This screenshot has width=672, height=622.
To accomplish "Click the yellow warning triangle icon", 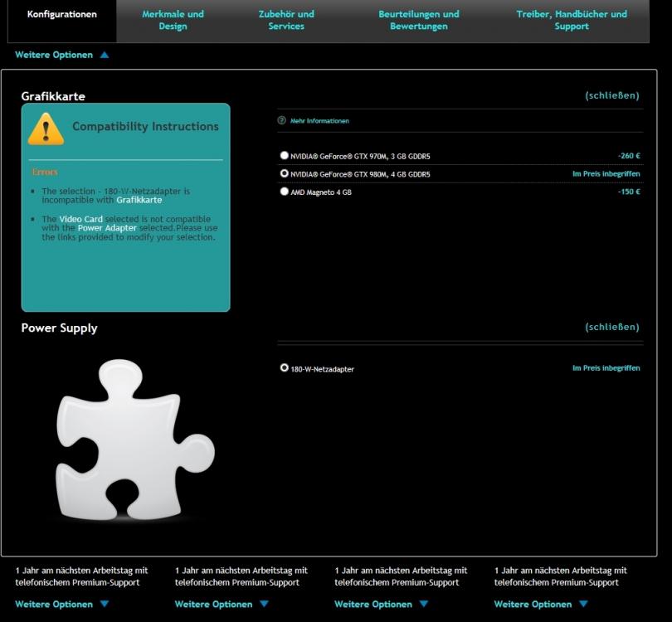I will coord(46,129).
